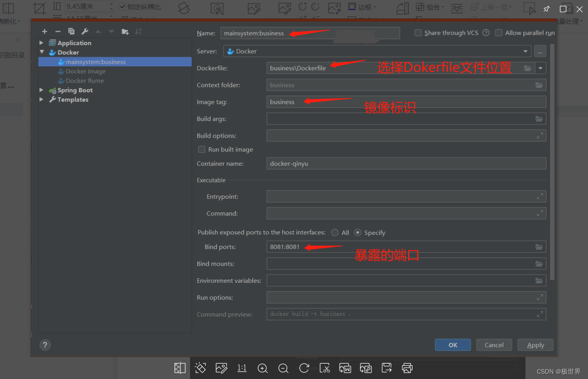Viewport: 588px width, 379px height.
Task: Collapse the Docker tree node
Action: pyautogui.click(x=41, y=52)
